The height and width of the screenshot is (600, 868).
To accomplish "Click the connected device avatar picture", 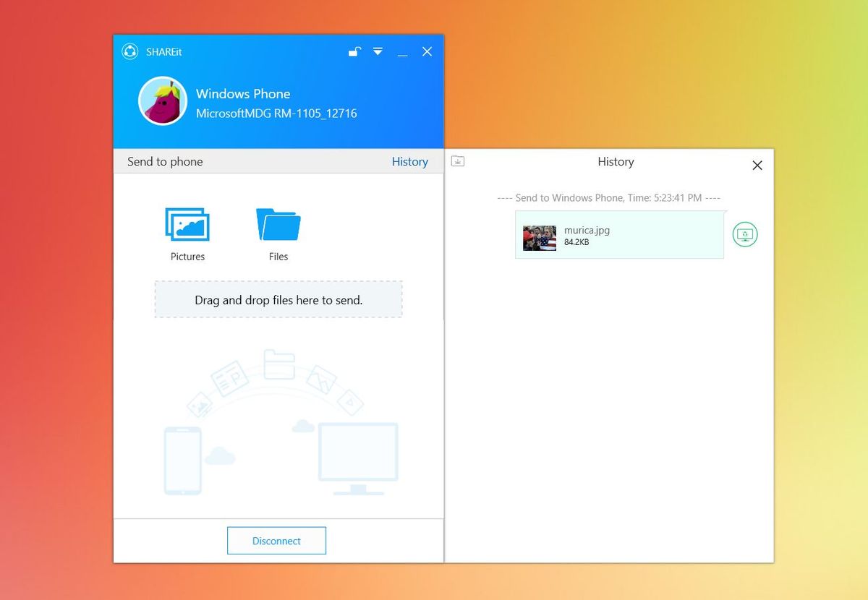I will pyautogui.click(x=162, y=101).
